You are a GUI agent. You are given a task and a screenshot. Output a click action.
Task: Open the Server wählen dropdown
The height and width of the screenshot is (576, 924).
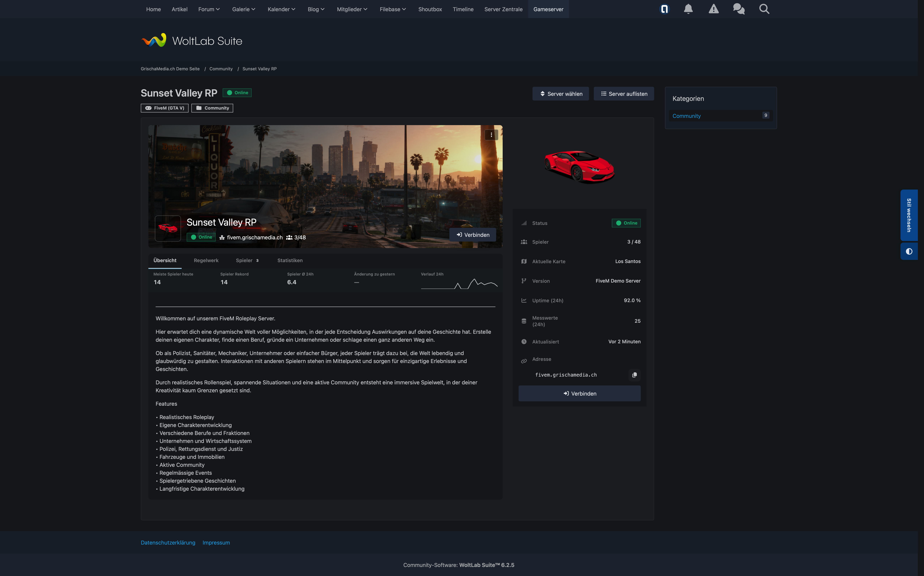(x=561, y=94)
